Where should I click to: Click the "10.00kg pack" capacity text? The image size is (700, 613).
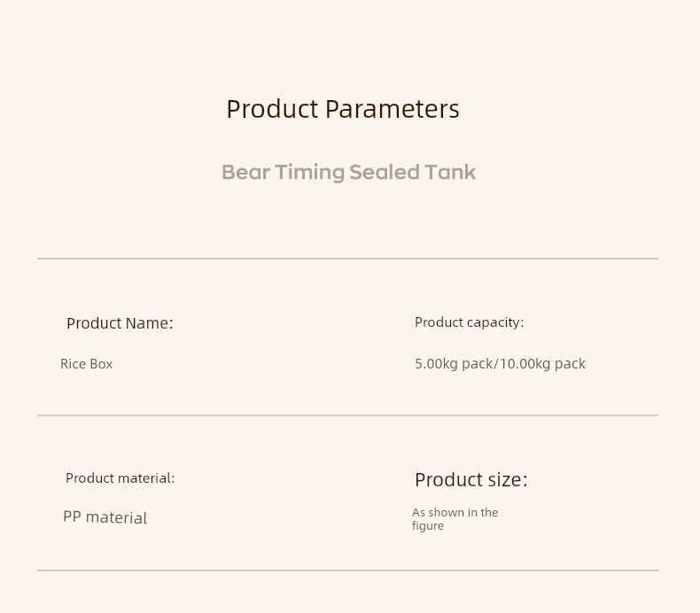click(542, 364)
